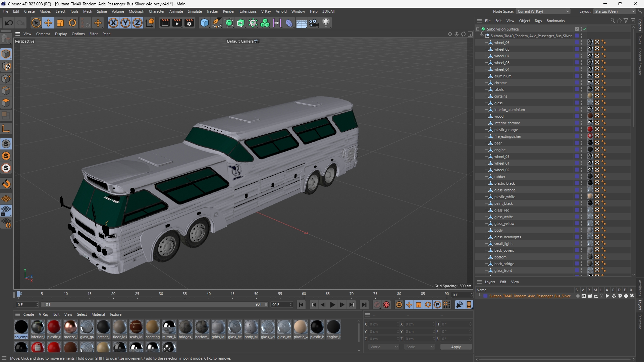
Task: Switch to Texture mode checkered cube icon
Action: (6, 66)
